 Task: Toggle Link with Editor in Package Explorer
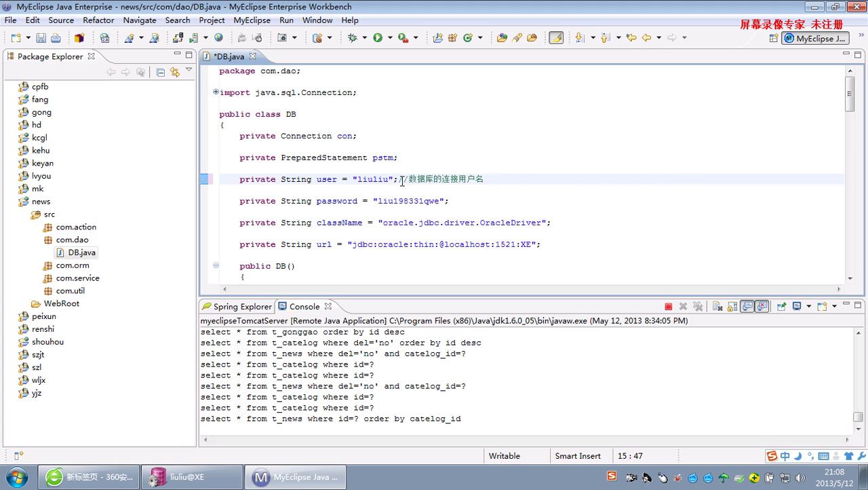[174, 72]
